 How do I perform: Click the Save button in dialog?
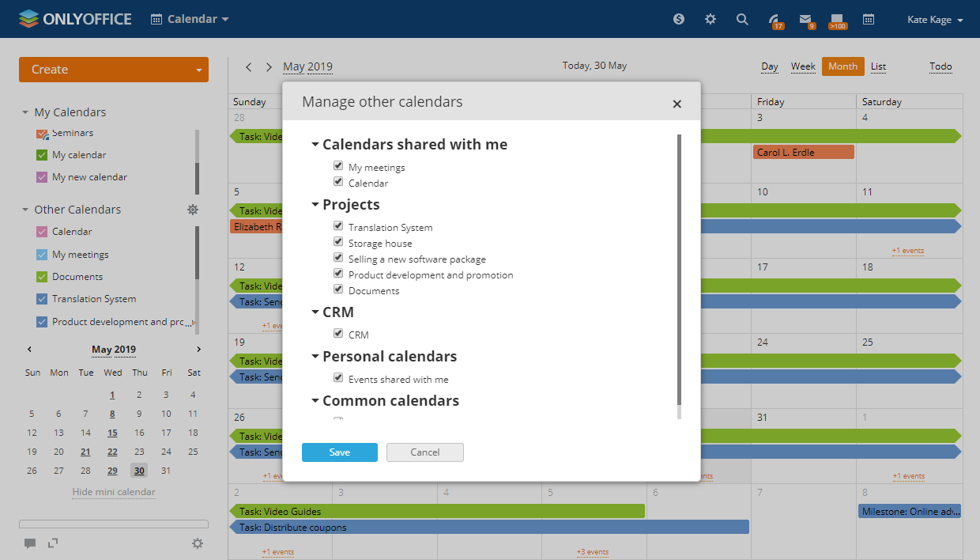tap(340, 452)
